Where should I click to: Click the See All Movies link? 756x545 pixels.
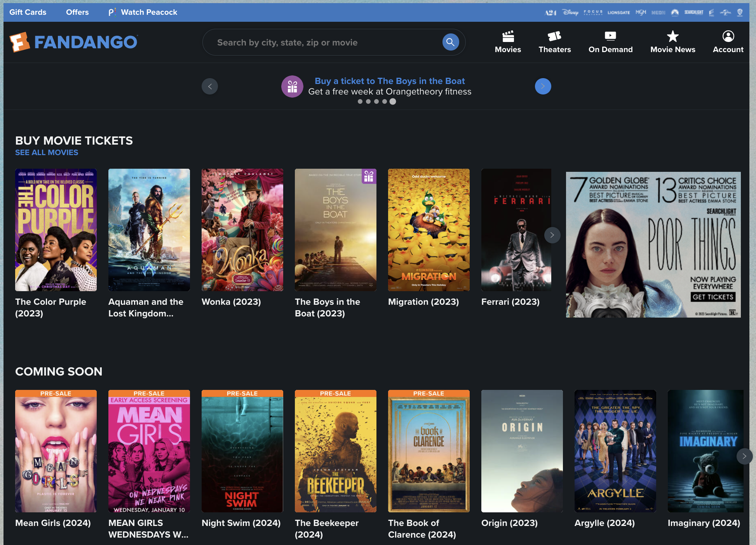click(47, 152)
